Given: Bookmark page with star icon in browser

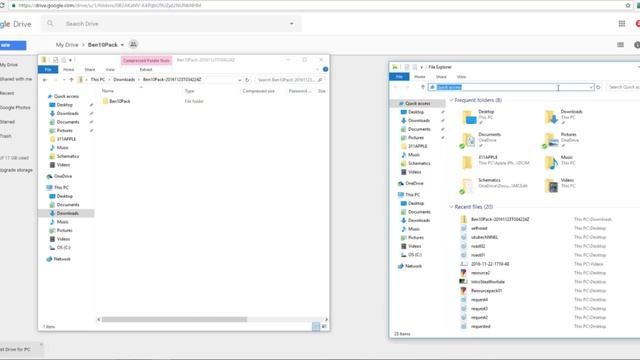Looking at the screenshot, I should tap(628, 5).
